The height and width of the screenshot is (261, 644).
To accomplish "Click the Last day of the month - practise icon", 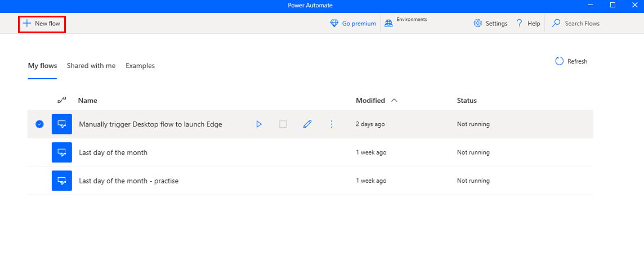I will coord(62,181).
